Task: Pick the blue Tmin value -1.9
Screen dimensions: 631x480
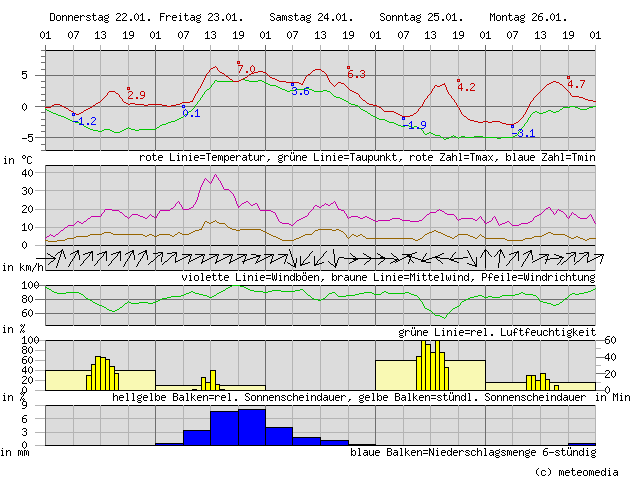Action: click(417, 125)
